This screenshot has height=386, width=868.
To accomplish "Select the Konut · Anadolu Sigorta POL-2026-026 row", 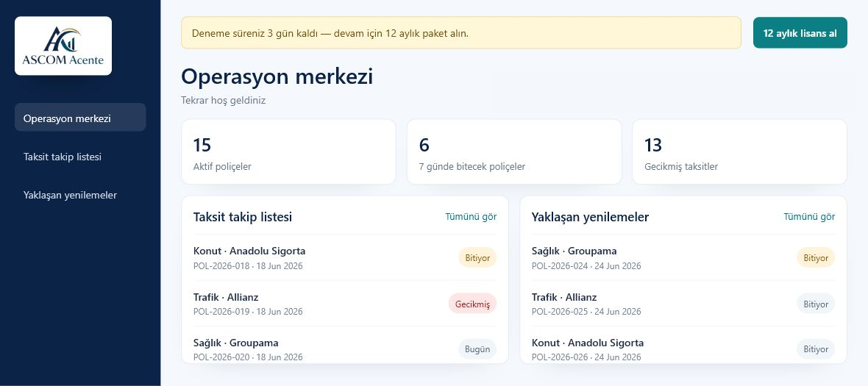I will [x=683, y=349].
